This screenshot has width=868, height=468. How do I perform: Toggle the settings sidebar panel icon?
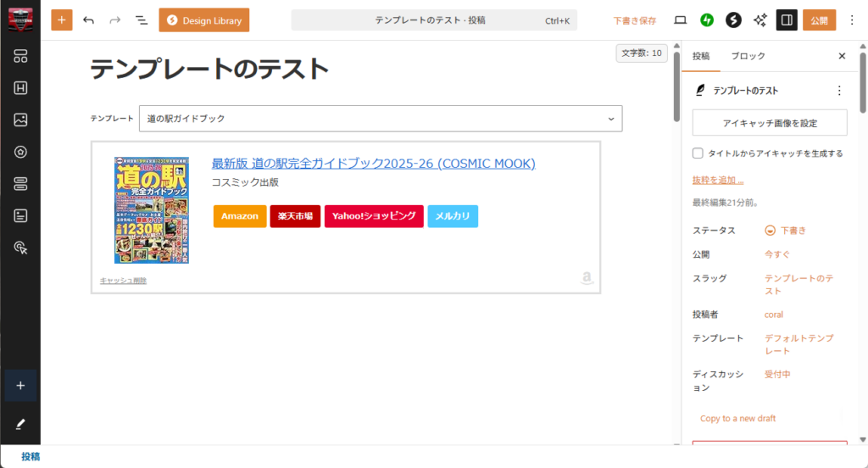pos(787,20)
